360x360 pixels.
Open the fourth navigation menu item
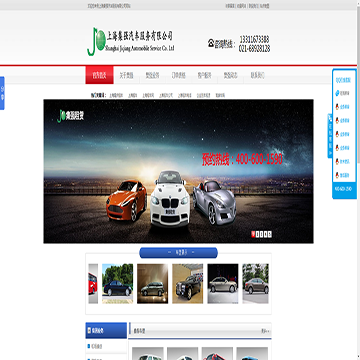click(x=178, y=75)
